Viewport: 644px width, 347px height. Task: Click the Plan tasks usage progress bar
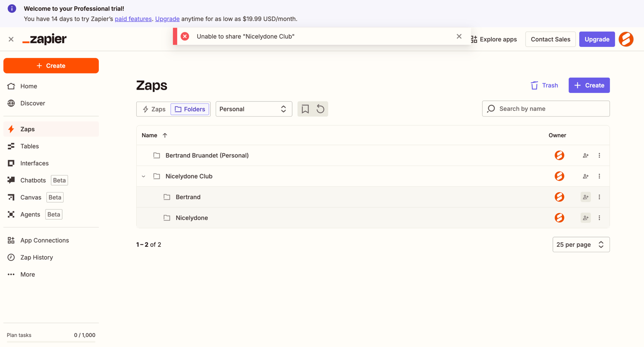51,342
